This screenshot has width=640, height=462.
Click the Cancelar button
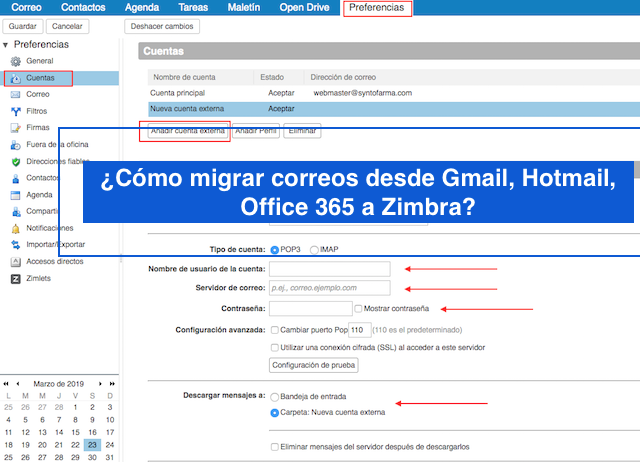tap(67, 26)
